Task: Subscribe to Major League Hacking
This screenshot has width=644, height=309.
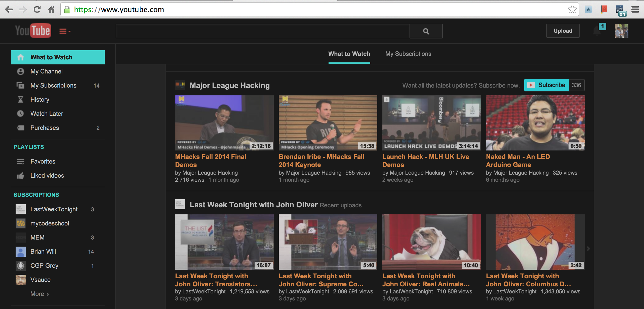Action: coord(546,85)
